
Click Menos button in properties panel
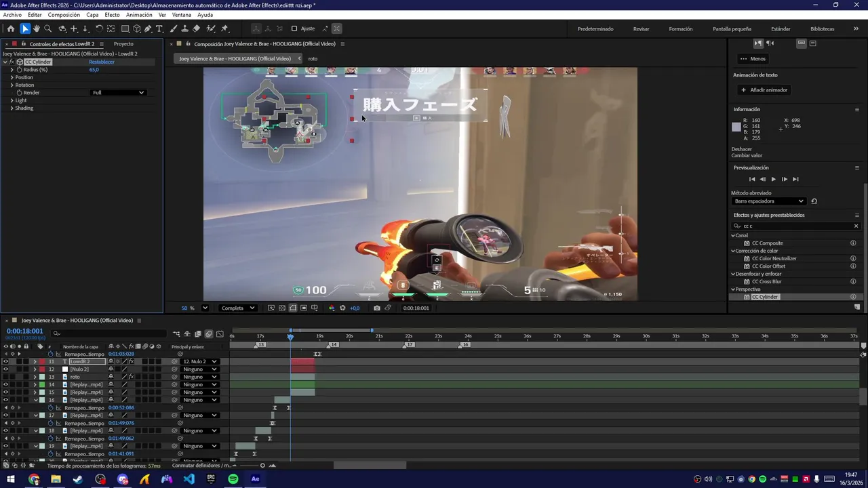(753, 59)
